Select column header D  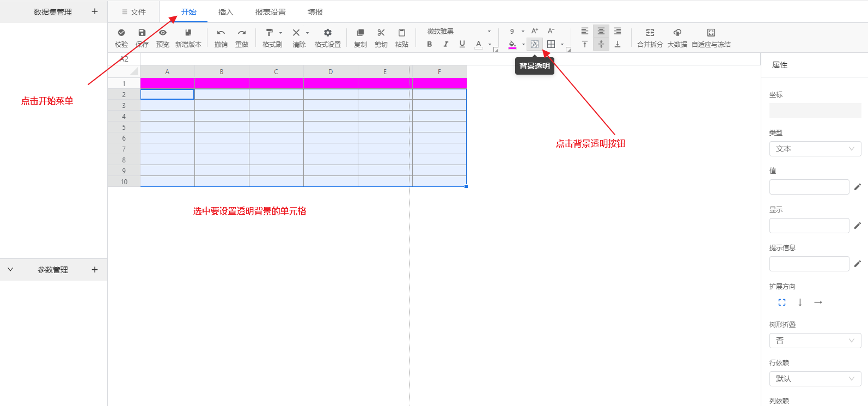point(331,71)
